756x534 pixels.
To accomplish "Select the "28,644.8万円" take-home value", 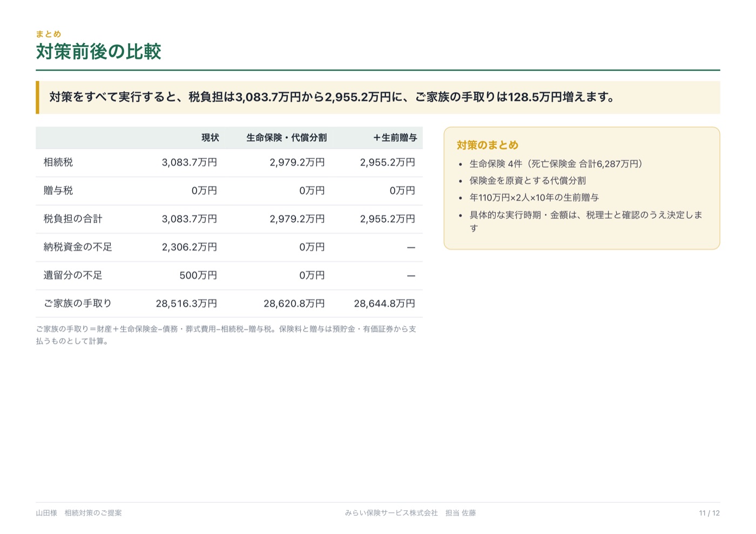I will tap(384, 303).
